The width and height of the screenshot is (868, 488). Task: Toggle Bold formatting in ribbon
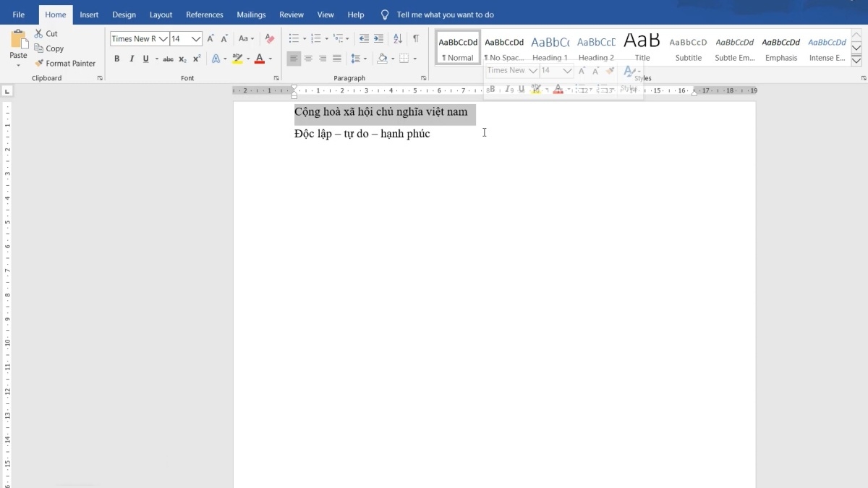[x=117, y=59]
